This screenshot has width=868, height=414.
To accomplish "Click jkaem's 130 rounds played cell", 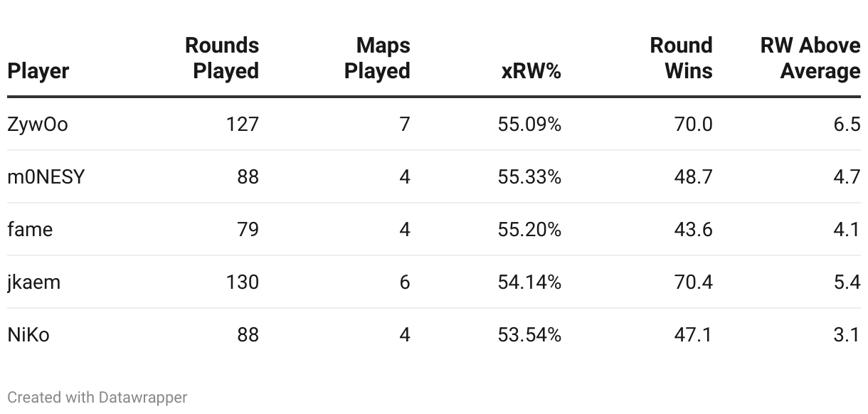I will pyautogui.click(x=242, y=282).
